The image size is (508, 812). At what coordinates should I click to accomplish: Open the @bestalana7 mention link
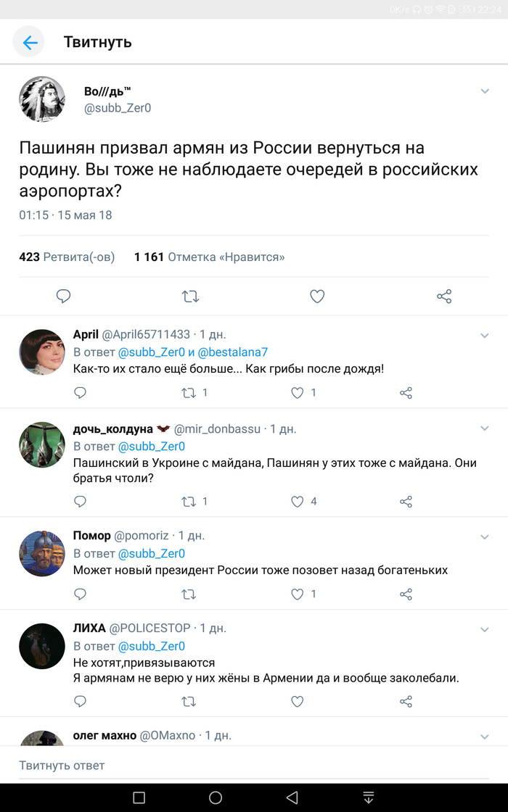click(232, 352)
